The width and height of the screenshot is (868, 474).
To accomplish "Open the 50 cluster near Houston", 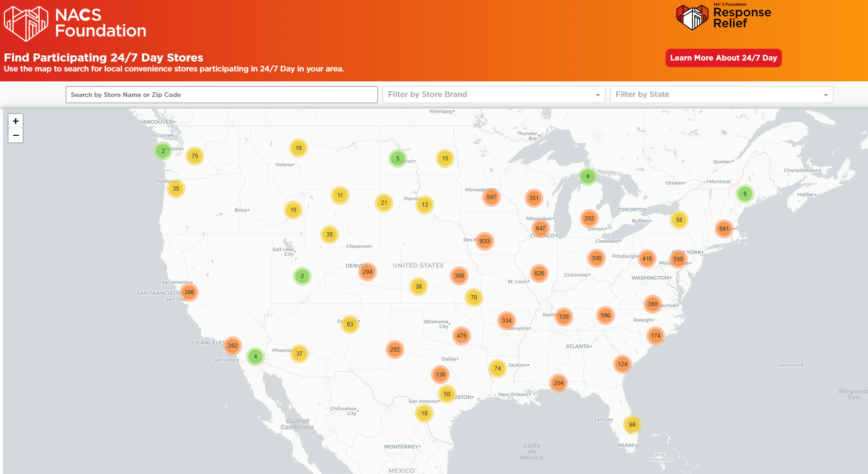I will [x=447, y=394].
